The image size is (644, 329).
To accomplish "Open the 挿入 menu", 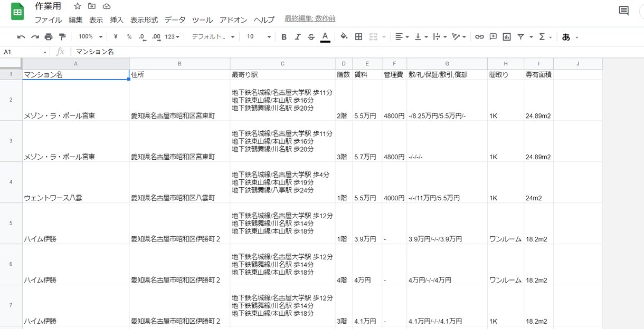I will coord(117,20).
